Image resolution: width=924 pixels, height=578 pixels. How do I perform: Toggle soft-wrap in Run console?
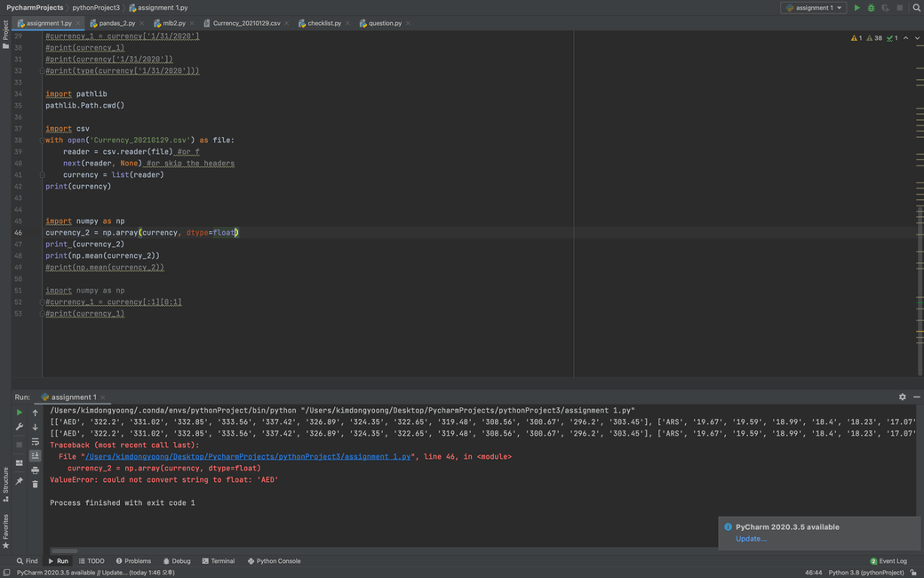pos(35,441)
